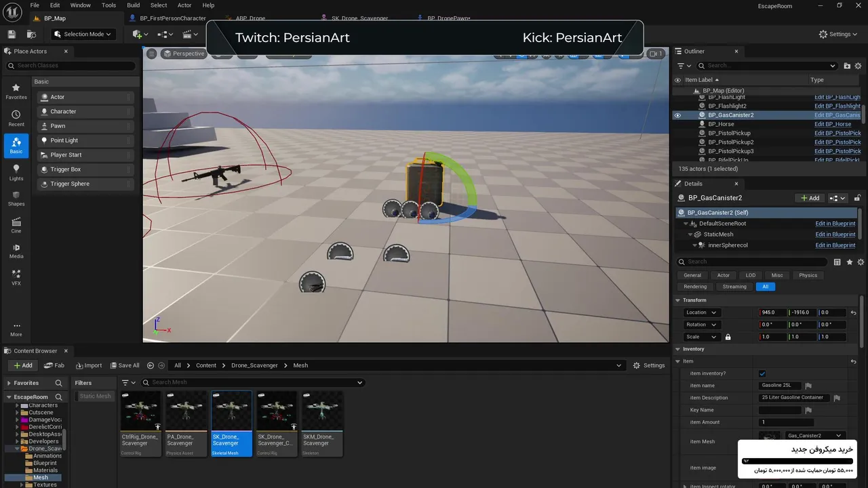Open the Build menu
This screenshot has width=868, height=488.
134,5
